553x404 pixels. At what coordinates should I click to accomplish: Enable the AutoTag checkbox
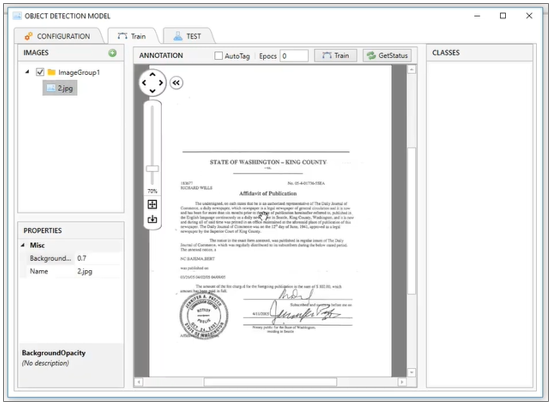point(219,56)
